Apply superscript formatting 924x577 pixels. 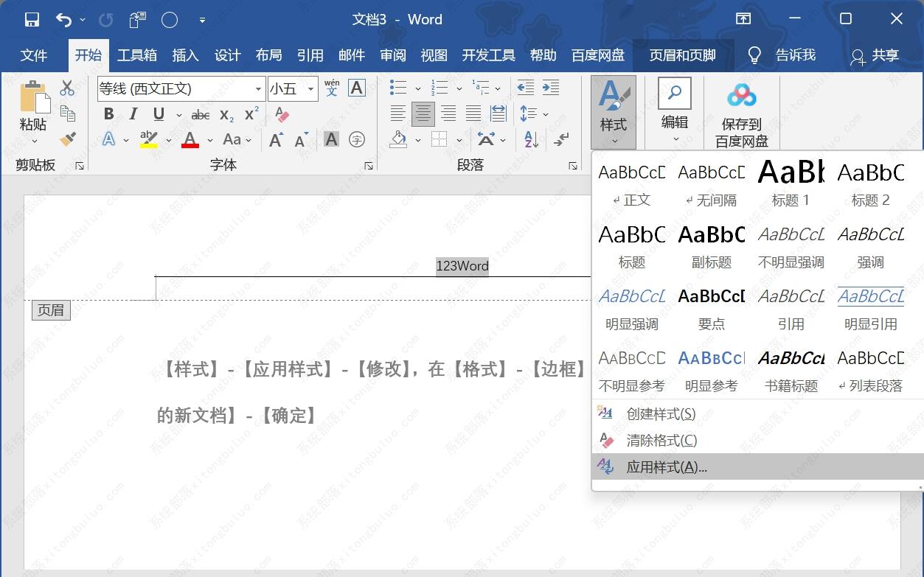pyautogui.click(x=251, y=114)
